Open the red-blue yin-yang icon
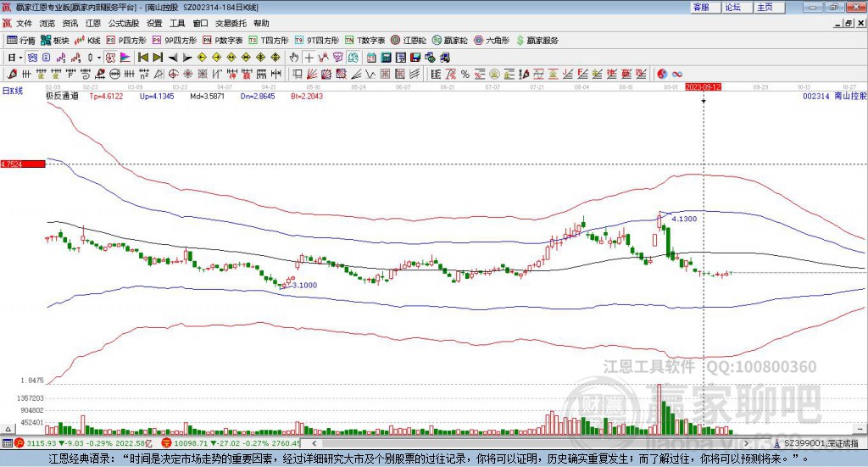This screenshot has height=467, width=868. click(x=662, y=74)
